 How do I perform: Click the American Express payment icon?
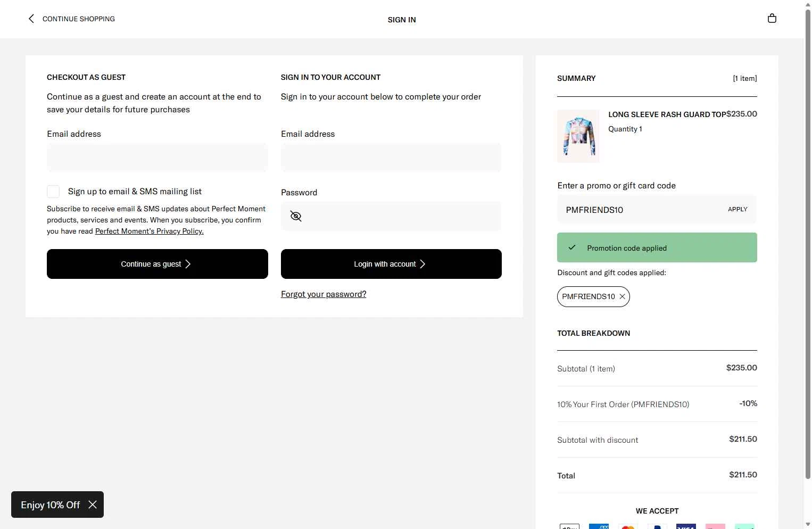point(599,526)
